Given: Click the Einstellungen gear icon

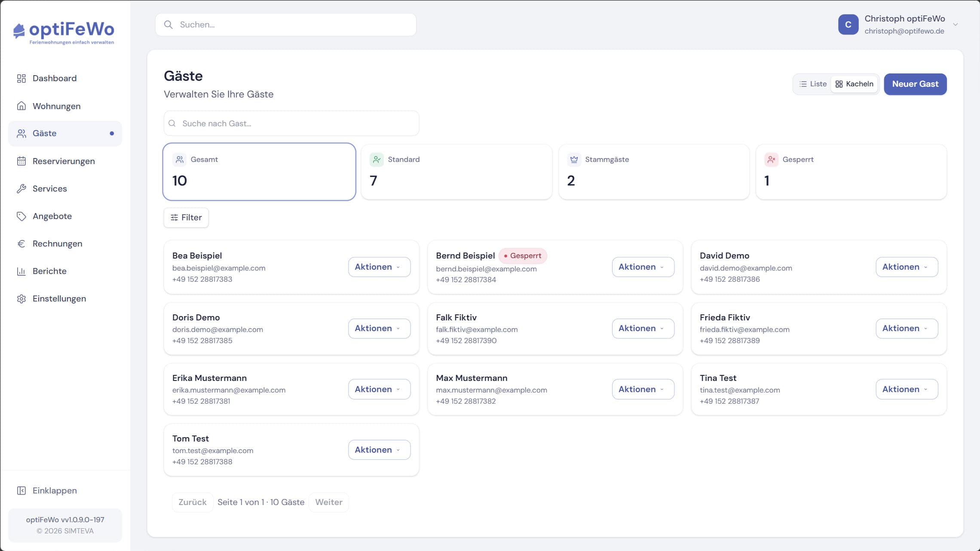Looking at the screenshot, I should [x=21, y=298].
